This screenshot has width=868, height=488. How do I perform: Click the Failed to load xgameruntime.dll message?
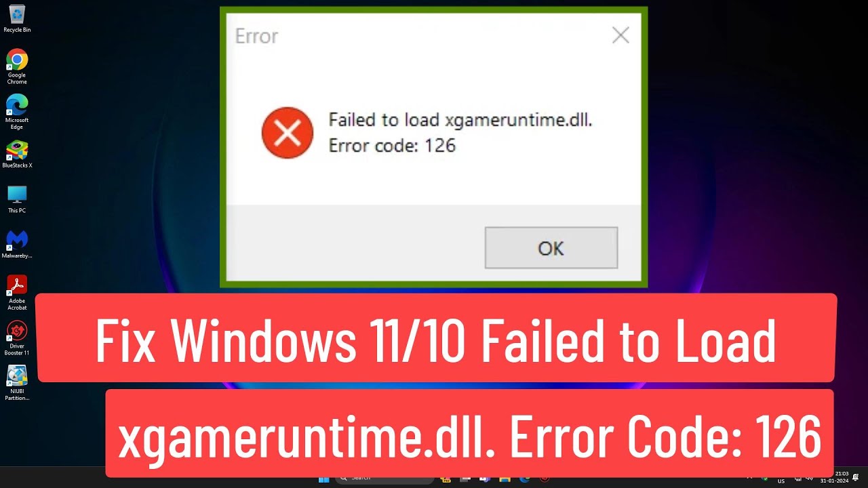[460, 120]
